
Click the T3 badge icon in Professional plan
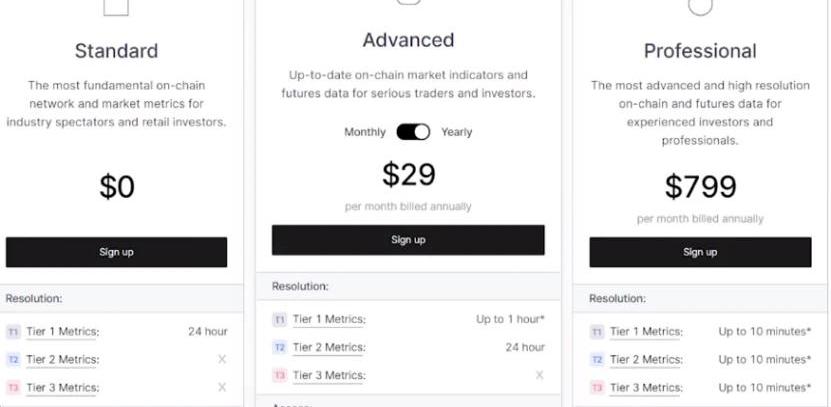pyautogui.click(x=597, y=388)
